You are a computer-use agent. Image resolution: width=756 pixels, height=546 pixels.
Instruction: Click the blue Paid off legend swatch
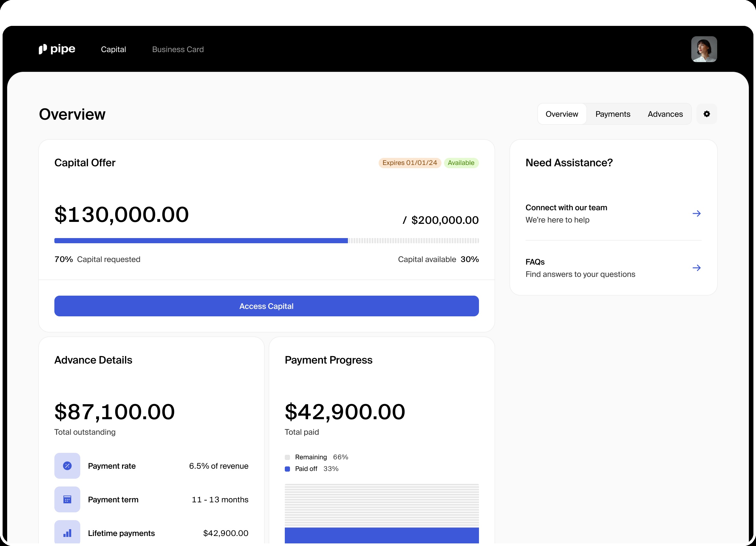[x=287, y=469]
